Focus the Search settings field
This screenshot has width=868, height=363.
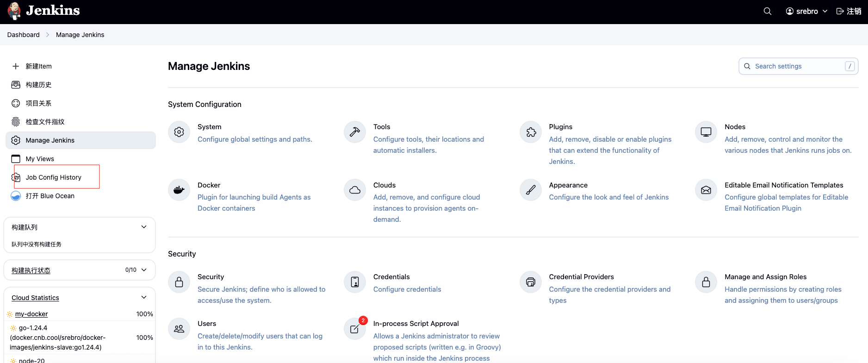pyautogui.click(x=798, y=66)
